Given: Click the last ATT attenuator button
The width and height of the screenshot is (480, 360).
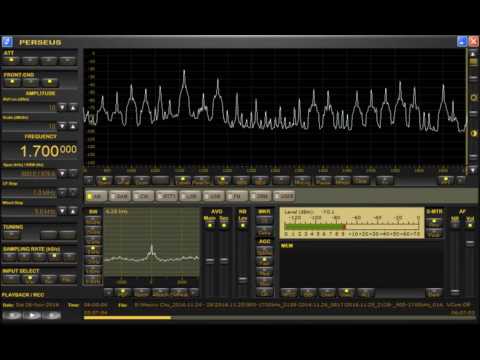Looking at the screenshot, I should tap(68, 60).
